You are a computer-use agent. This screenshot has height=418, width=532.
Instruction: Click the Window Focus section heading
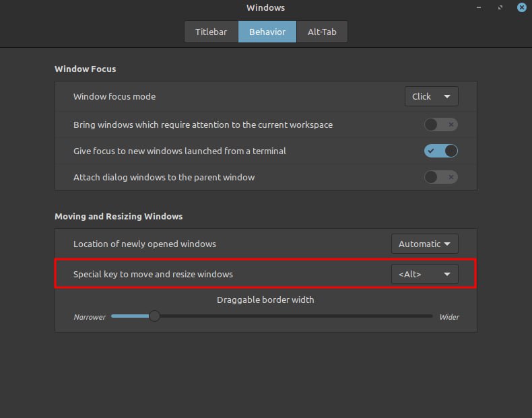[86, 69]
